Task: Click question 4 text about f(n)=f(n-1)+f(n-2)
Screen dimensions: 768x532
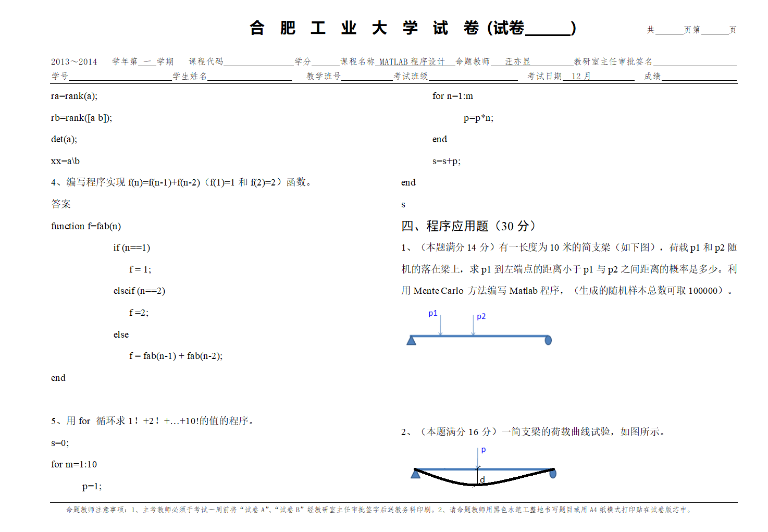Action: pos(181,182)
